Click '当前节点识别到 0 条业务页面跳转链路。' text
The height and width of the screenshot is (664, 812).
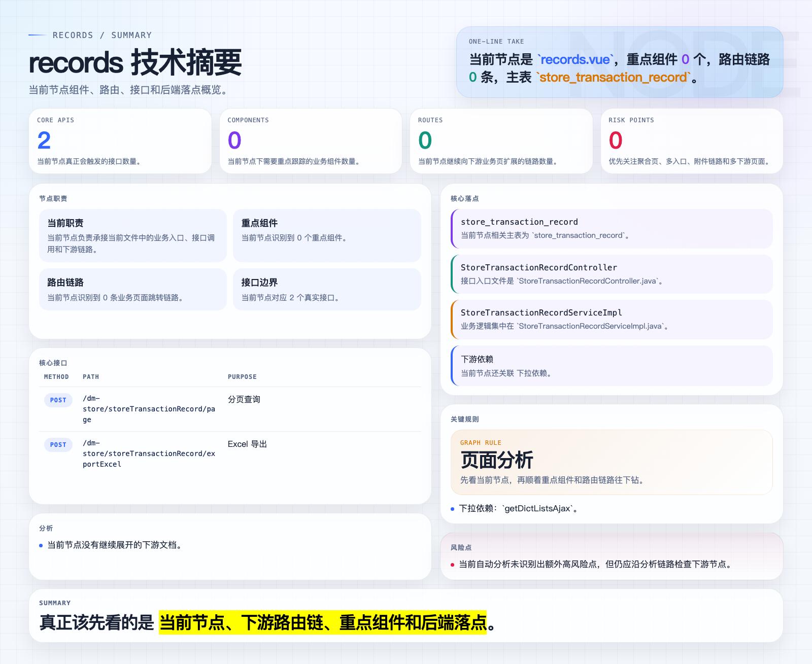coord(115,298)
